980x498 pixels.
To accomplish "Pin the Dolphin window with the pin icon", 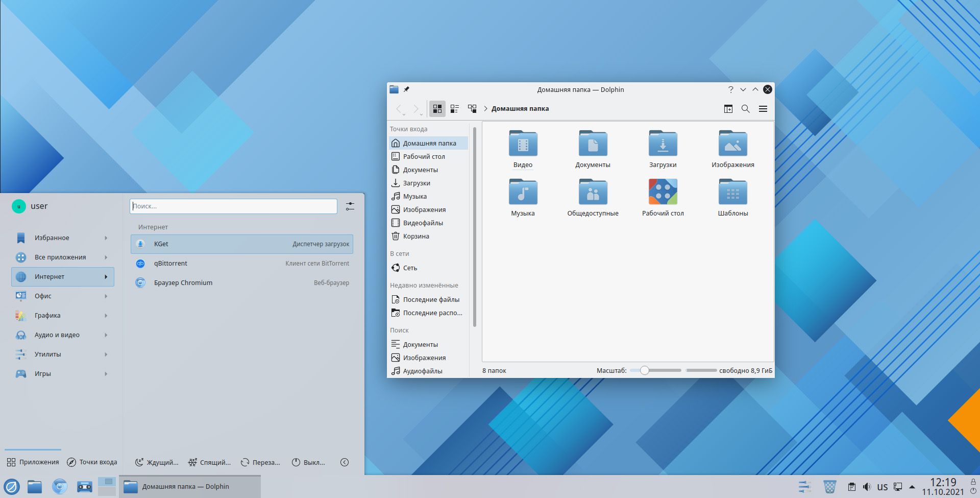I will tap(406, 89).
